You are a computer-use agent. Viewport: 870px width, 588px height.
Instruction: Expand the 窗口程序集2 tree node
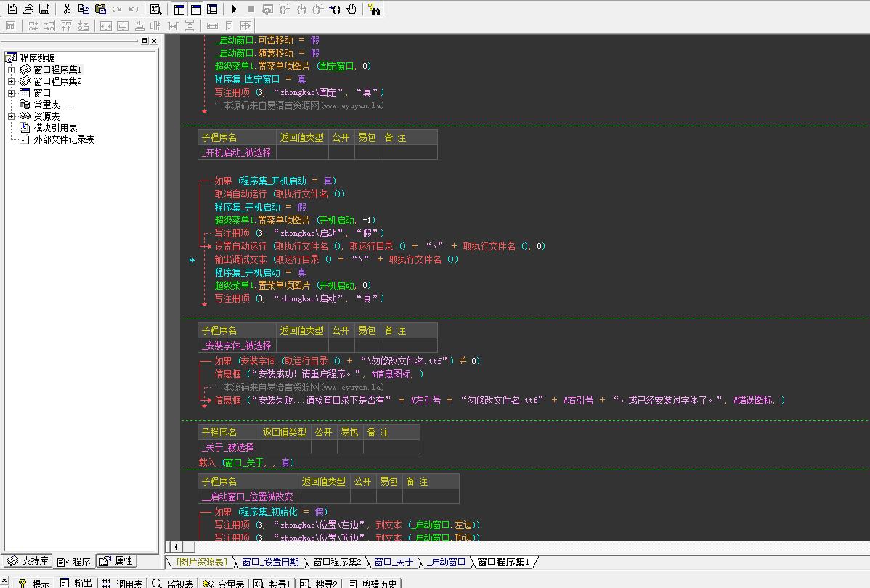(11, 81)
